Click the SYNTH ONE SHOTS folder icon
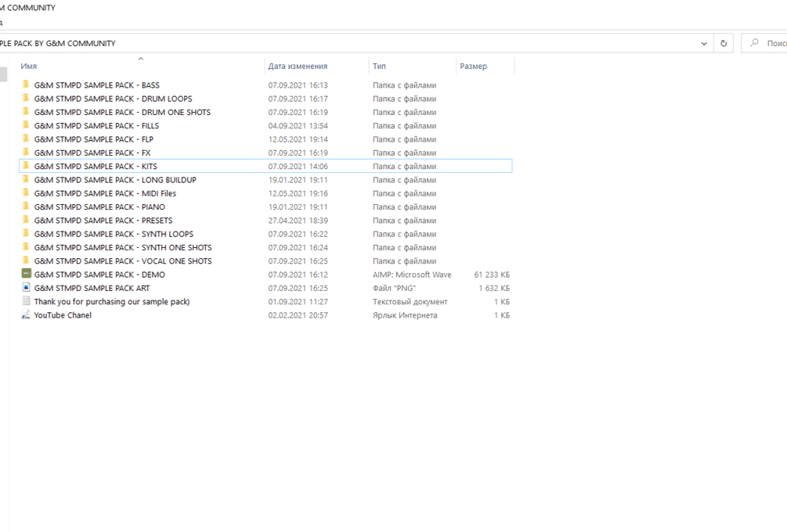This screenshot has width=787, height=532. tap(26, 247)
